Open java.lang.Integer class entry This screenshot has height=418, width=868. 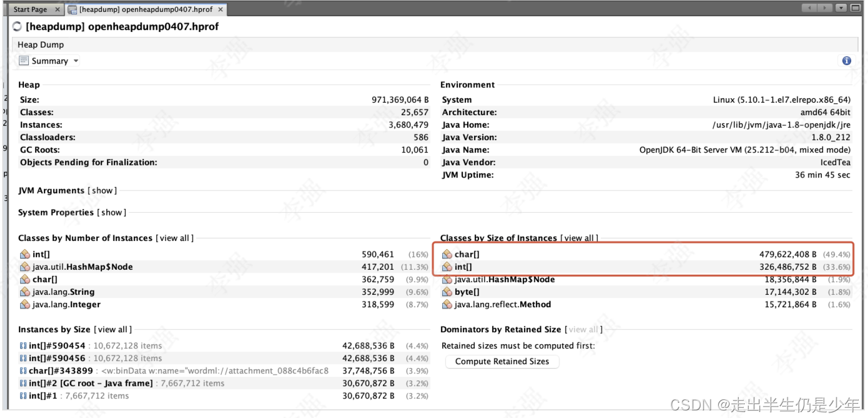tap(67, 305)
